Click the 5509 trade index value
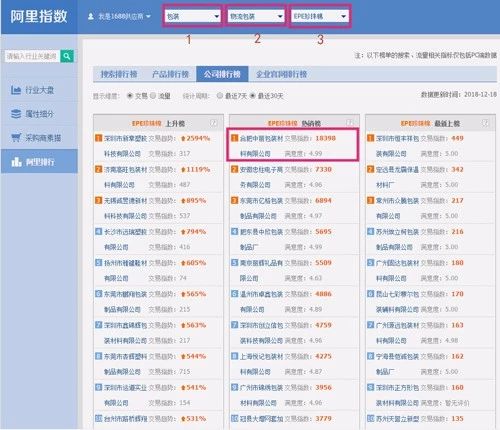 (x=323, y=263)
